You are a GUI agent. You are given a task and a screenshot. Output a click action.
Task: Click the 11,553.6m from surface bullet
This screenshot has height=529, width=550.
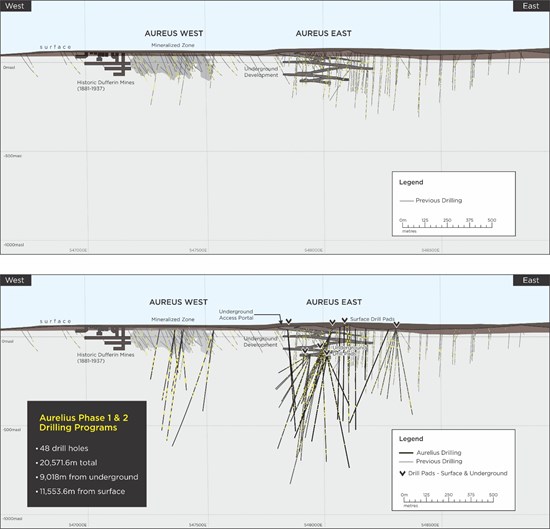(x=80, y=491)
